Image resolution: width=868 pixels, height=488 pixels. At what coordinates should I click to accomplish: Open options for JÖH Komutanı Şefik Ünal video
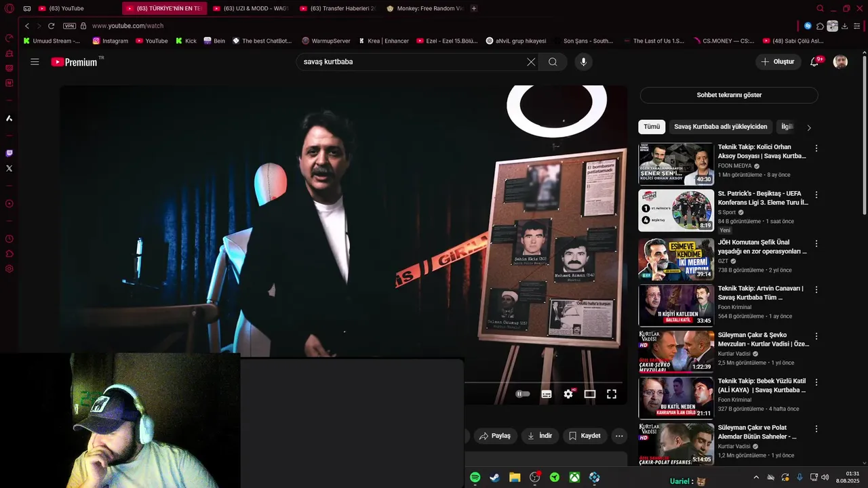(816, 243)
